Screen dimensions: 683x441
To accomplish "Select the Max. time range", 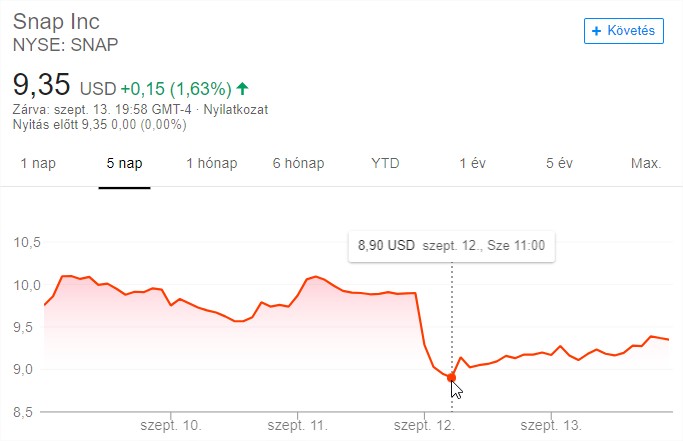I will pyautogui.click(x=646, y=163).
